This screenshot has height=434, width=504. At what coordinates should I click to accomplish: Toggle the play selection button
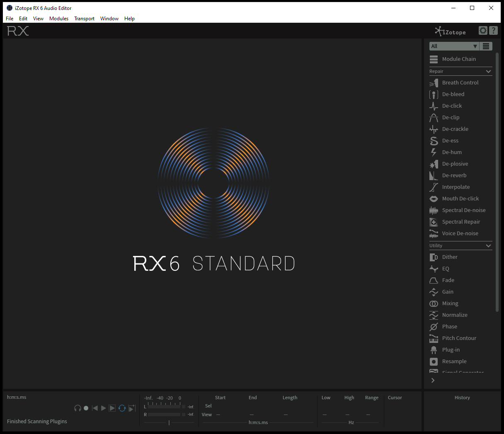[112, 408]
